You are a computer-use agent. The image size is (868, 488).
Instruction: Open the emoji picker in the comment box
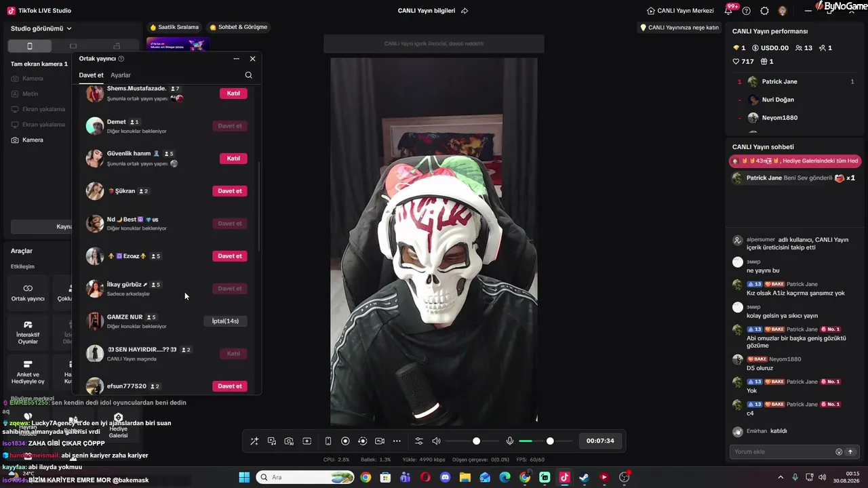coord(839,452)
